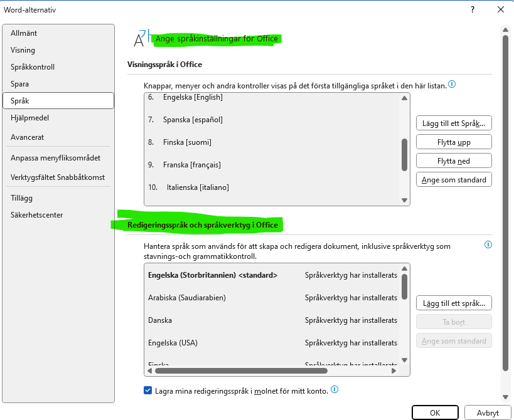514x420 pixels.
Task: Click info icon beside editing languages description
Action: [488, 244]
